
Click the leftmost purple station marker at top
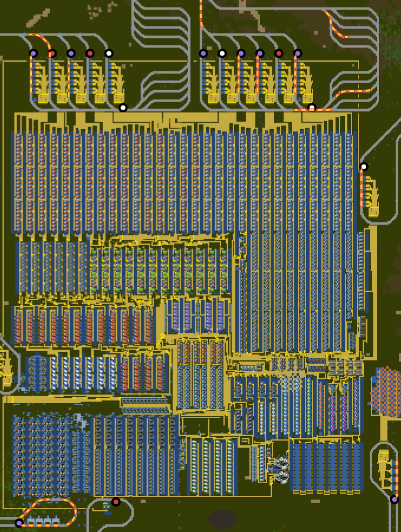33,53
